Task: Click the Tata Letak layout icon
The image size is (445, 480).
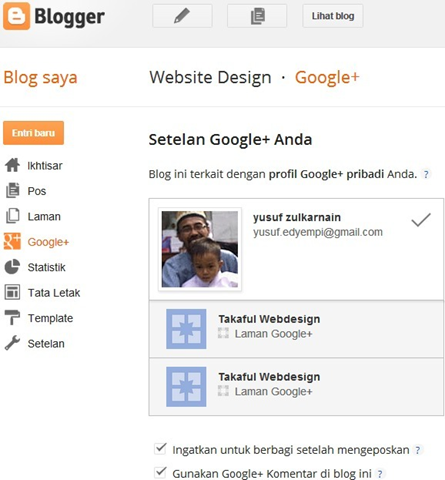Action: [12, 292]
